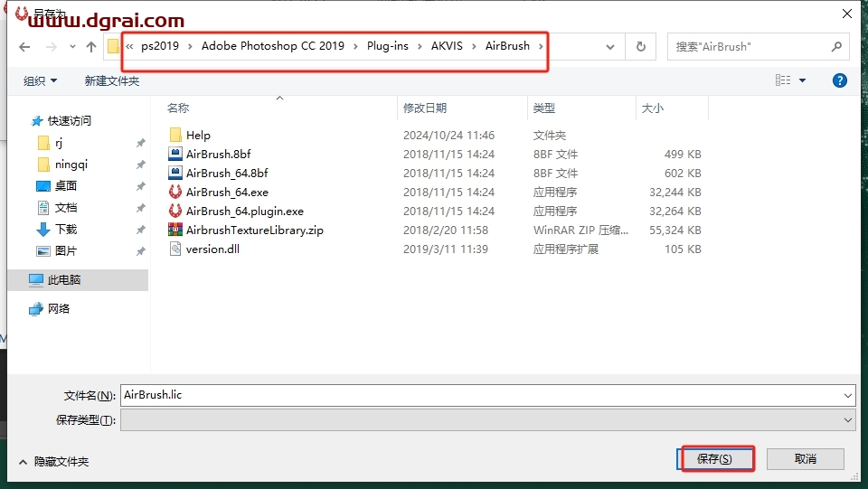Click 新建文件夹 button
This screenshot has width=868, height=489.
click(x=112, y=80)
